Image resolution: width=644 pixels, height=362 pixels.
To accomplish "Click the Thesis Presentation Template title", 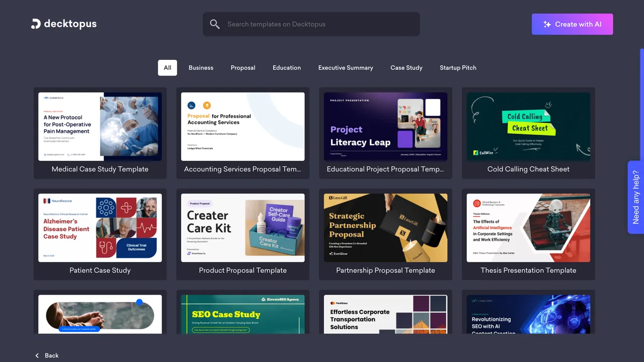I will pos(528,270).
